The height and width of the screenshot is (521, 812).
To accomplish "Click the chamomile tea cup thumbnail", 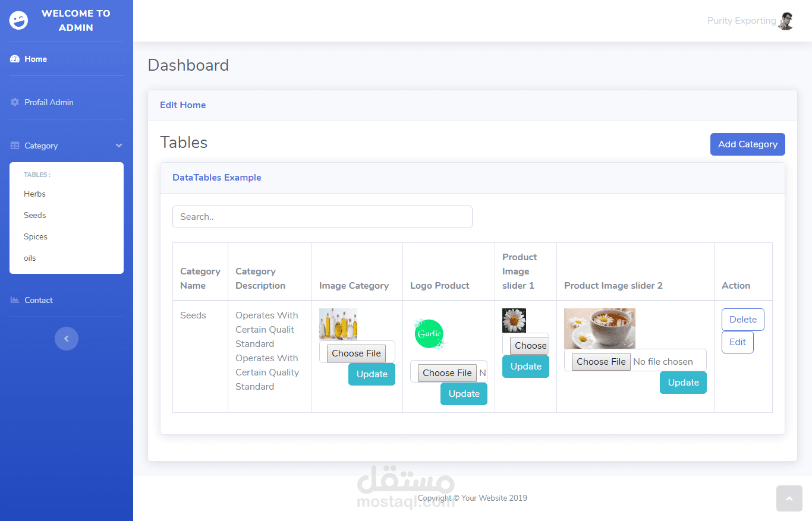I will coord(600,329).
